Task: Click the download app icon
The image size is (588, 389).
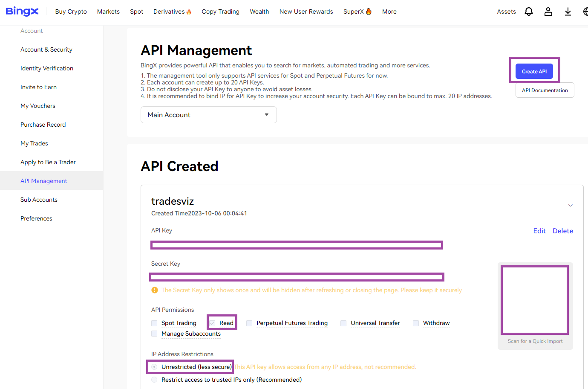Action: tap(568, 12)
